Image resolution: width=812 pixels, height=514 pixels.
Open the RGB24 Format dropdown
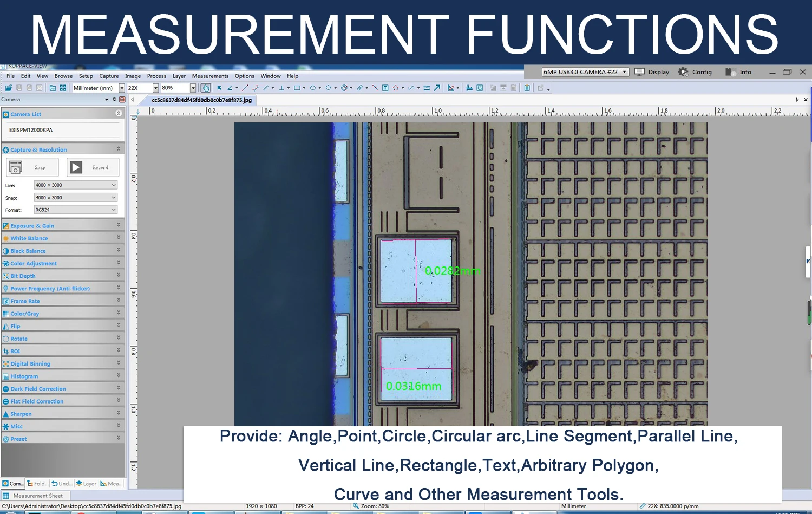click(x=76, y=210)
